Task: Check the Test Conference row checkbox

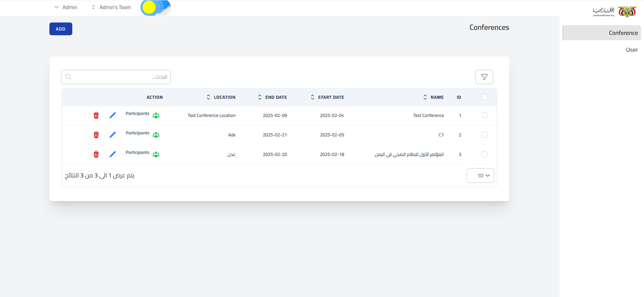Action: [485, 115]
